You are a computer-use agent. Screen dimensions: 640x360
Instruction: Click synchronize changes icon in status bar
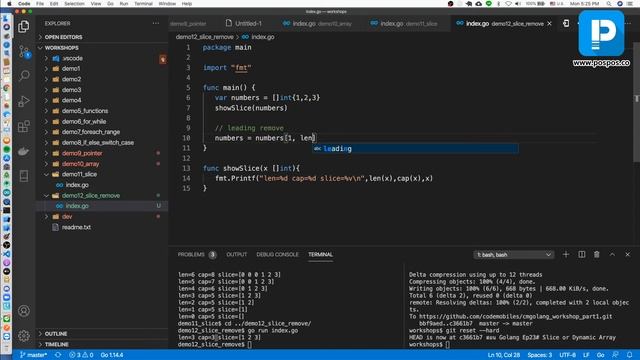[58, 355]
